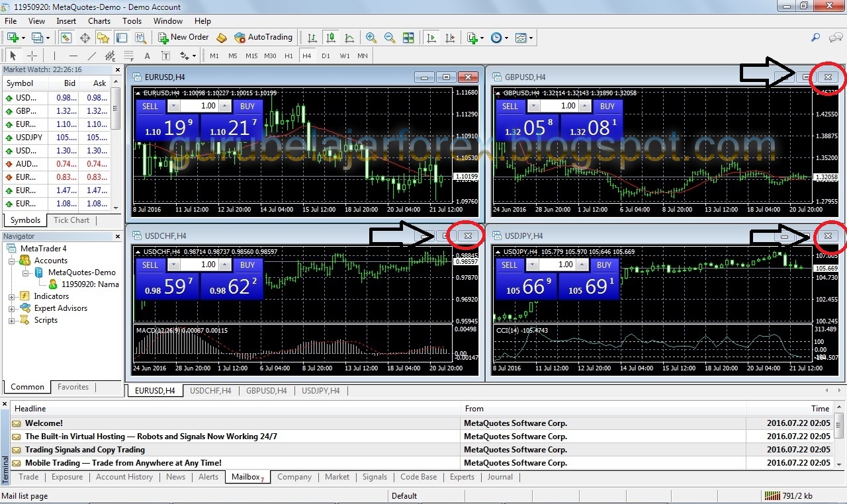Enable chart shift icon
This screenshot has width=847, height=504.
tap(450, 38)
